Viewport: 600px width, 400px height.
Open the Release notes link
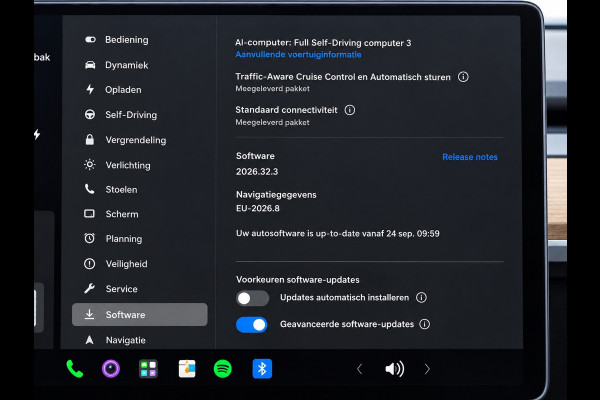tap(470, 157)
